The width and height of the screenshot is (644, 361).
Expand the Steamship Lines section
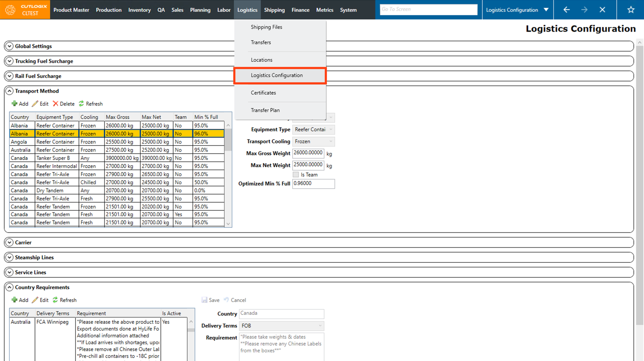tap(9, 257)
